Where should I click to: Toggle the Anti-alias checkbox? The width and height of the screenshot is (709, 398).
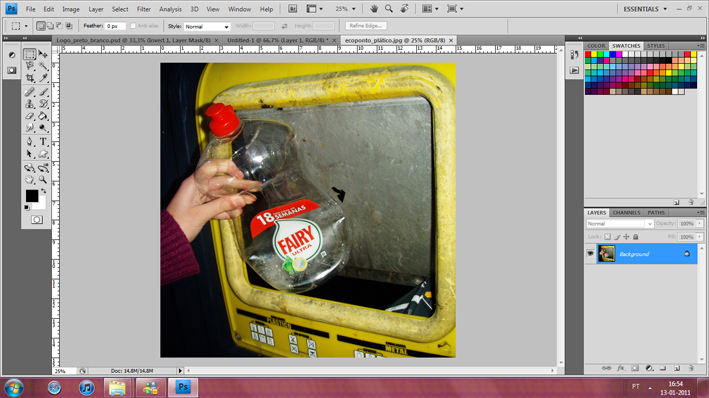(x=133, y=26)
